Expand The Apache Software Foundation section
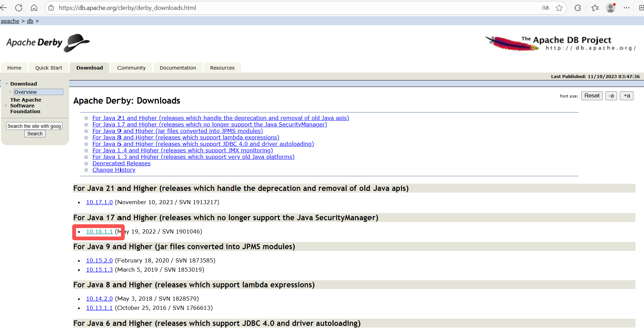Screen dimensions: 644x332 coord(6,106)
